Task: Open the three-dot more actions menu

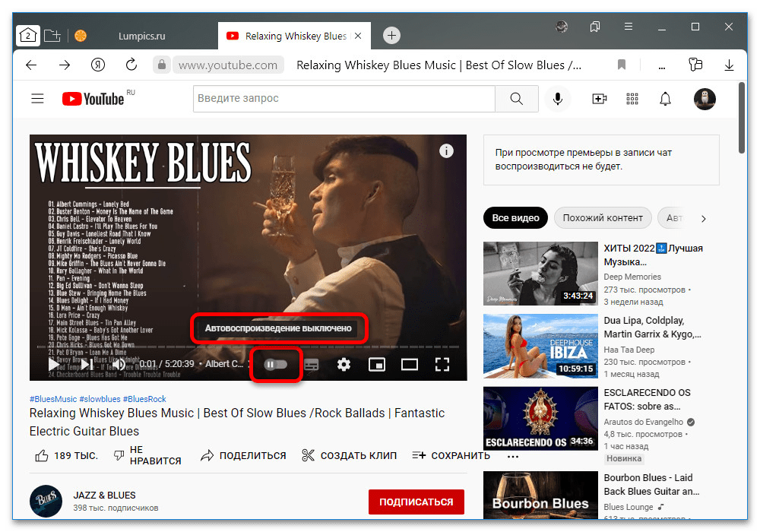Action: pos(513,456)
